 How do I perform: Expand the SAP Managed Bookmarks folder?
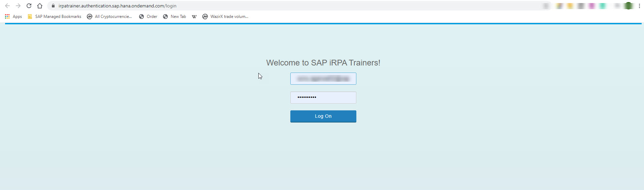pos(55,17)
